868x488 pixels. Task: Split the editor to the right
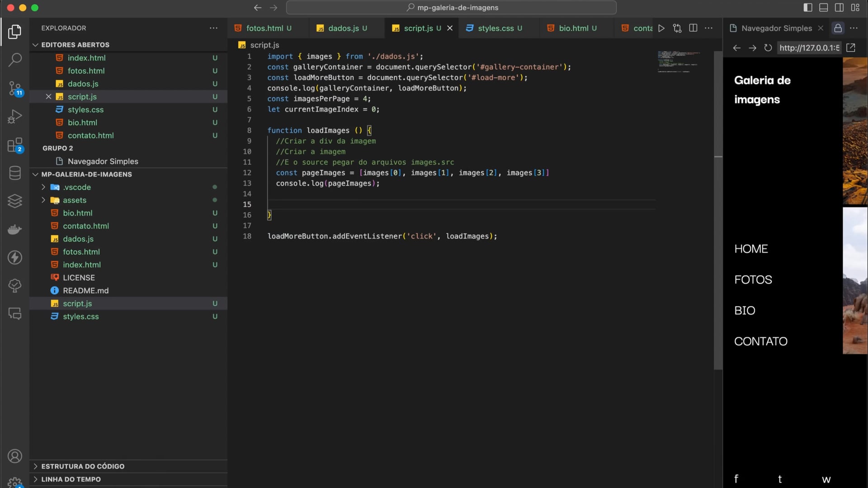tap(693, 28)
